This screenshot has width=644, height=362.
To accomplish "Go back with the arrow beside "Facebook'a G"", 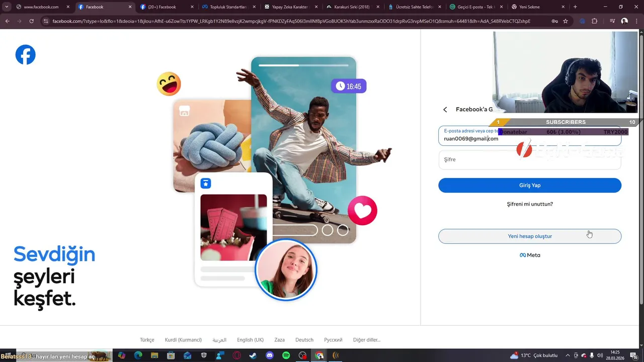I will click(x=445, y=109).
